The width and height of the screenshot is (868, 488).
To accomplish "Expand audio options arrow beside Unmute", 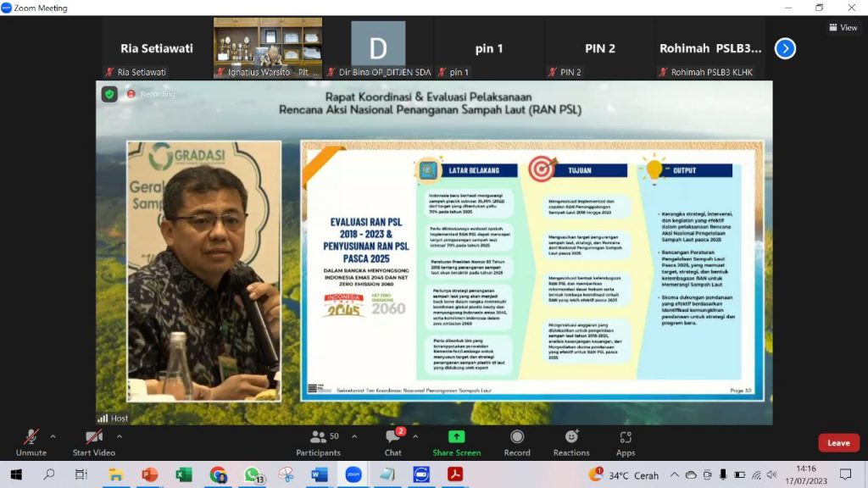I will click(53, 437).
